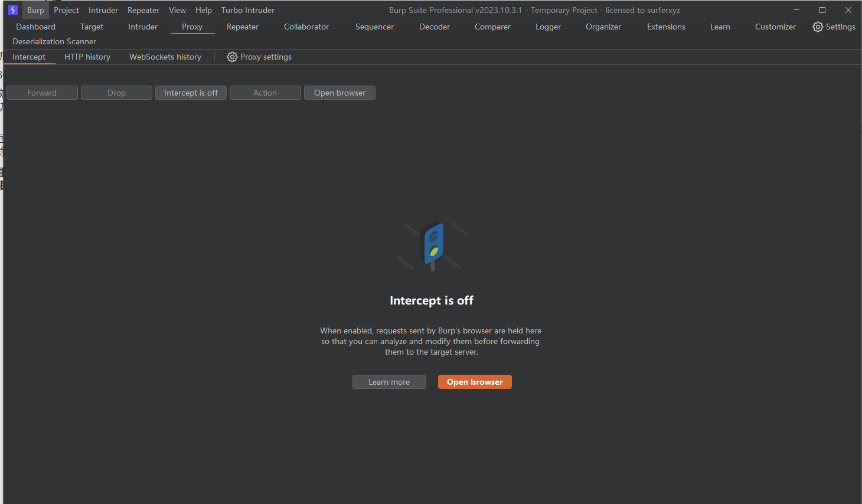Viewport: 862px width, 504px height.
Task: Switch to HTTP history sub-tab
Action: coord(87,57)
